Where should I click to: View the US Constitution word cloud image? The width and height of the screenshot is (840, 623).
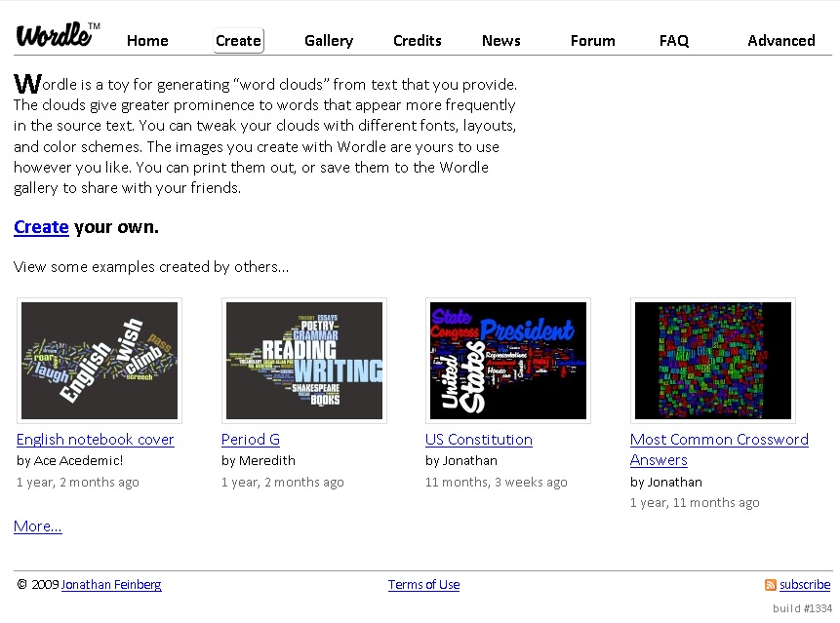[508, 361]
